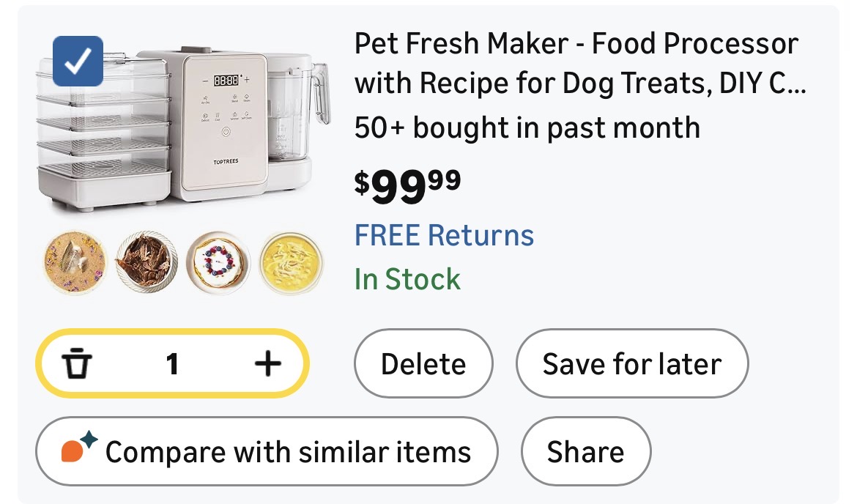Click the trash icon in quantity stepper
Screen dimensions: 857x504
pyautogui.click(x=77, y=364)
